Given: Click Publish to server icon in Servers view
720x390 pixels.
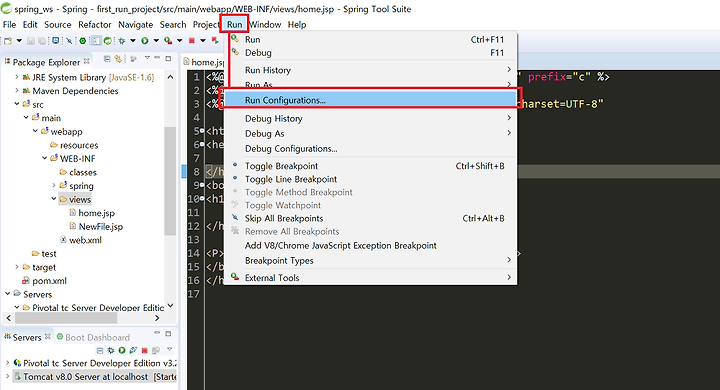Looking at the screenshot, I should [x=156, y=350].
